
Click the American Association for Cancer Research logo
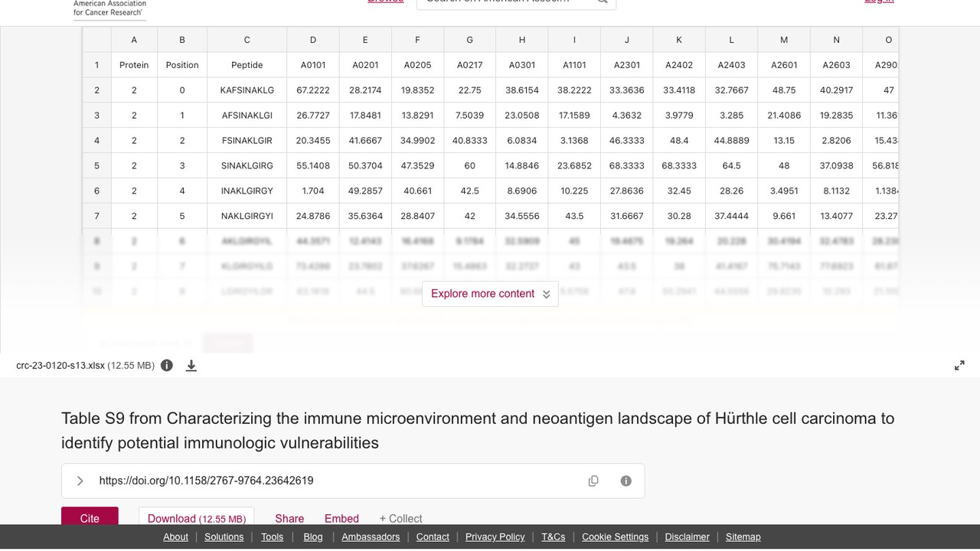(x=109, y=8)
